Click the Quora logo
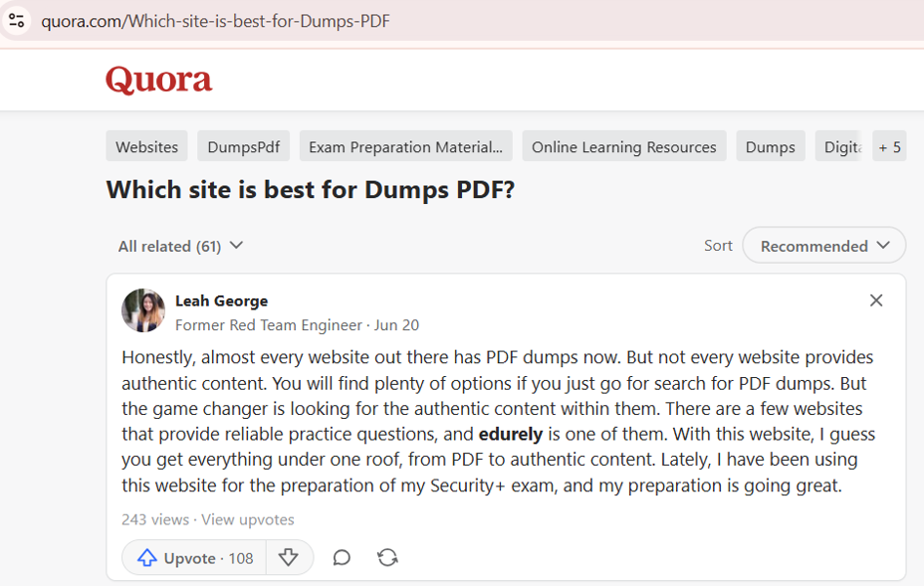924x586 pixels. tap(159, 80)
